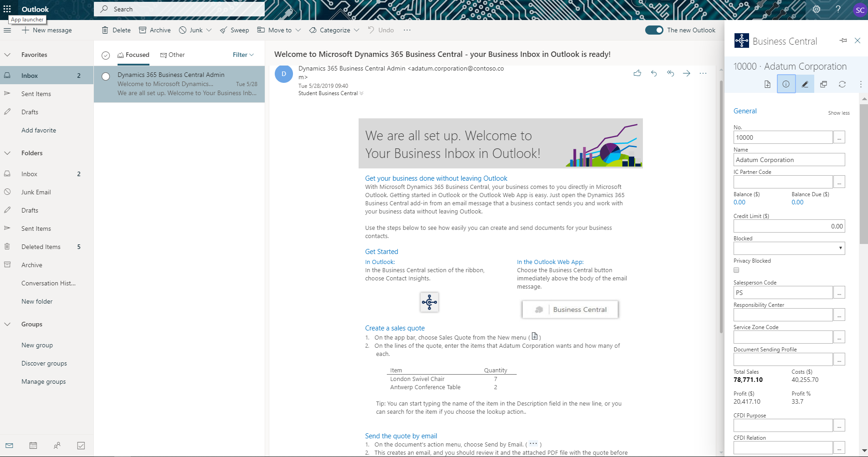
Task: Tick the Privacy Blocked checkbox
Action: 736,270
